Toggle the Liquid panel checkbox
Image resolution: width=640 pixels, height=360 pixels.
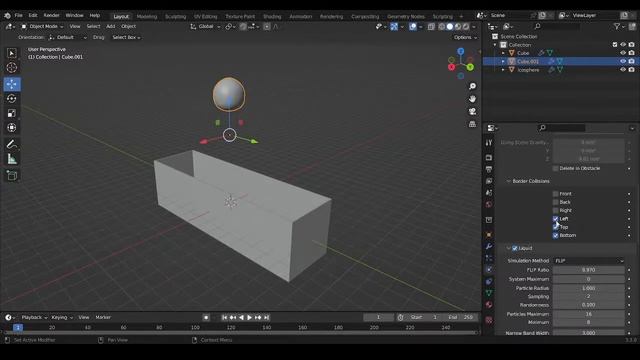(x=515, y=248)
